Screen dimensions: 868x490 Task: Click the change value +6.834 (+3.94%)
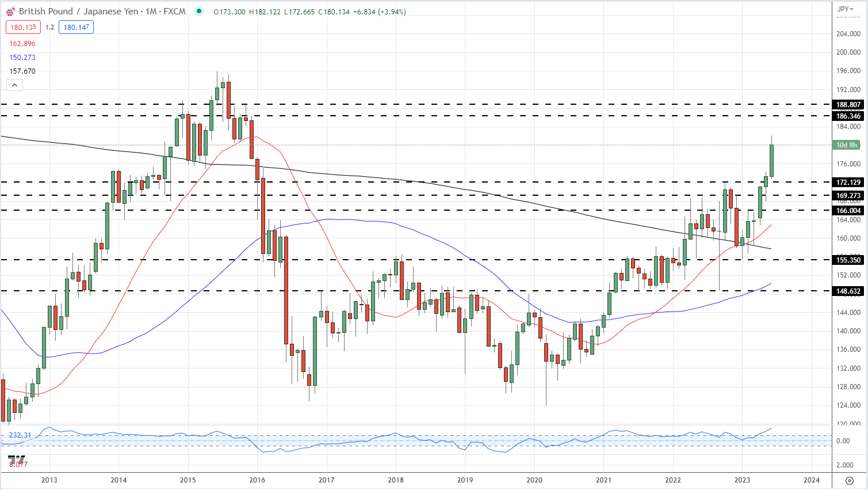380,12
